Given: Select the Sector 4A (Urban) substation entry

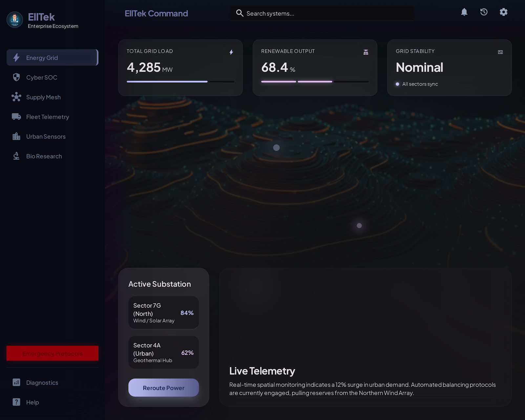Looking at the screenshot, I should (x=163, y=352).
